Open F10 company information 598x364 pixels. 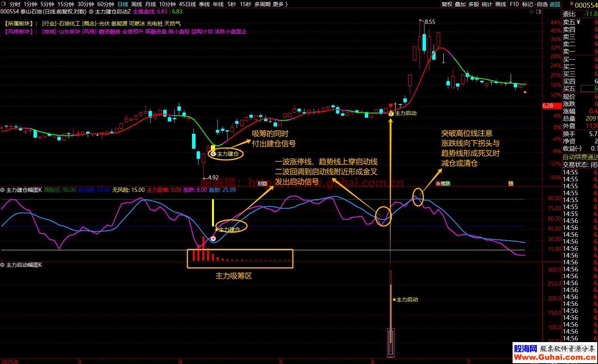514,4
